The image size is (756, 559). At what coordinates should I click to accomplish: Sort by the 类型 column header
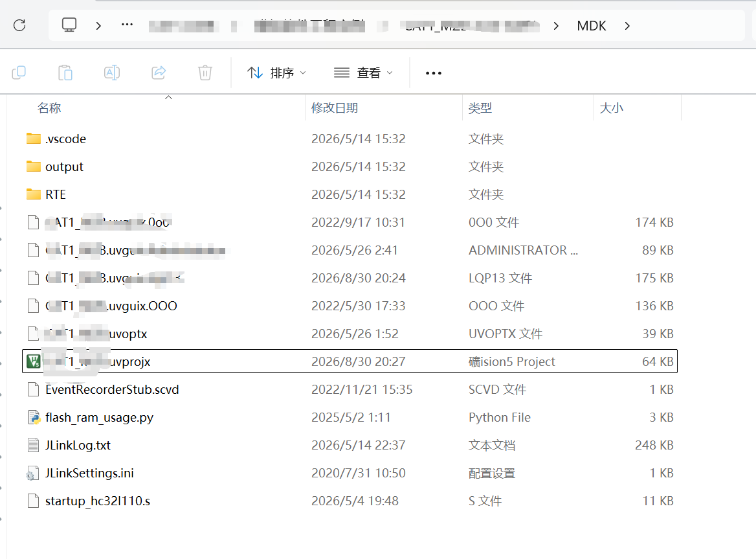coord(480,108)
